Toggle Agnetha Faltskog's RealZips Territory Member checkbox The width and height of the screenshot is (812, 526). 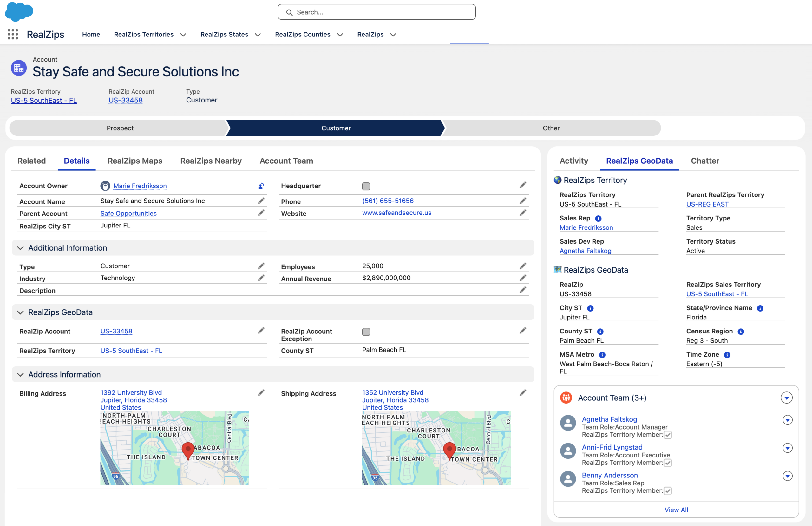(x=668, y=435)
